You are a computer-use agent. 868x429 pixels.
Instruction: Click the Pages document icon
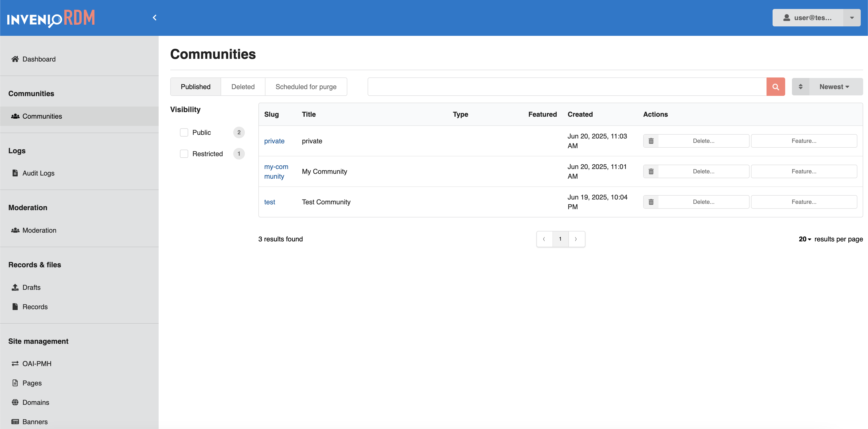15,383
